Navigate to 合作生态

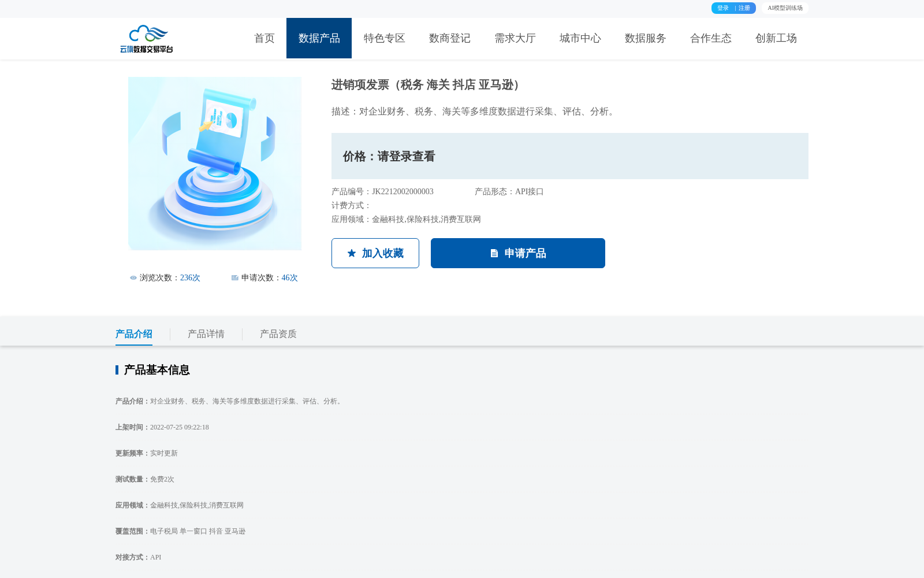point(711,38)
